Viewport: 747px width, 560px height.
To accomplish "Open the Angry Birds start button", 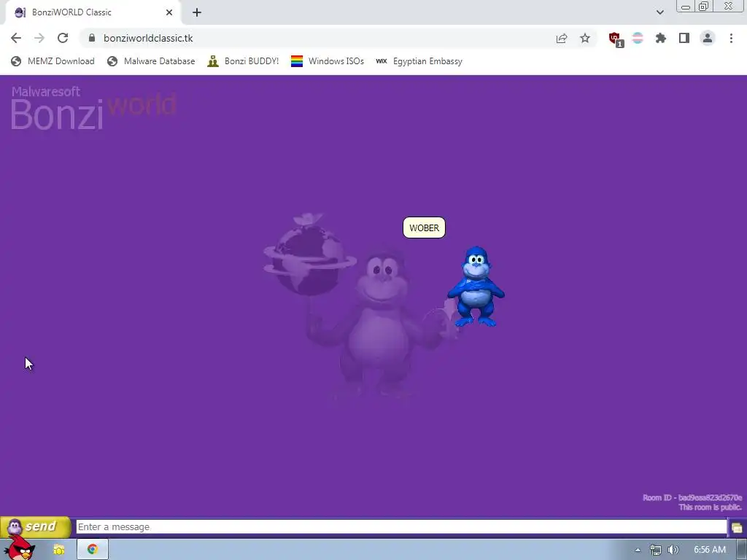I will pos(19,548).
